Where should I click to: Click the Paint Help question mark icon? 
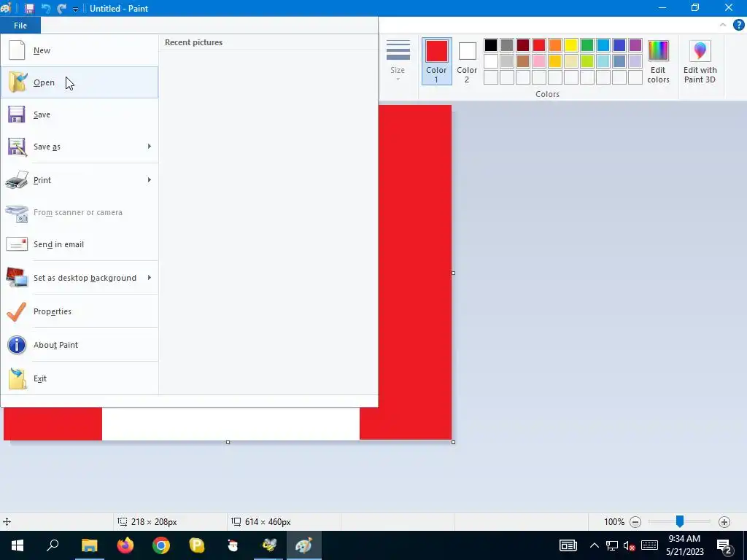(x=738, y=26)
